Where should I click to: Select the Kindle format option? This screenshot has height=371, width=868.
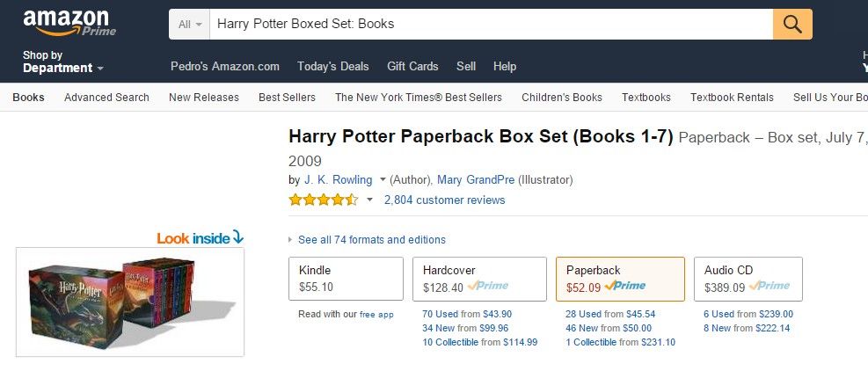(346, 278)
